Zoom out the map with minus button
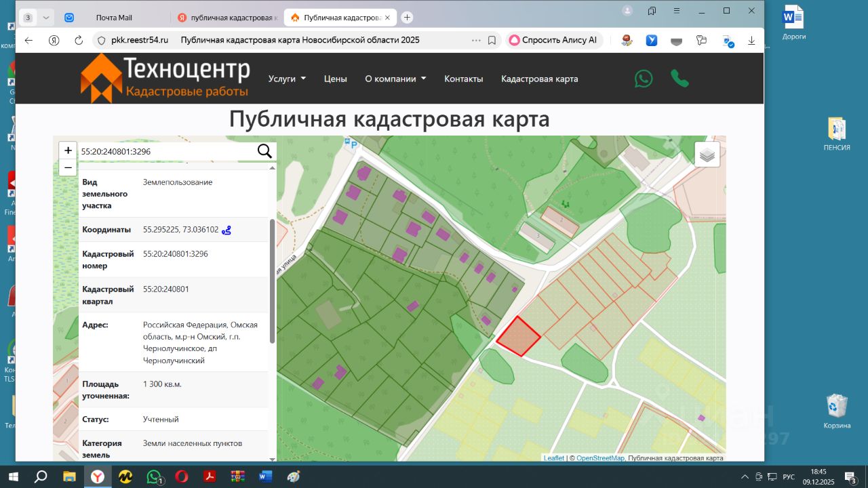Viewport: 868px width, 488px height. [x=68, y=167]
